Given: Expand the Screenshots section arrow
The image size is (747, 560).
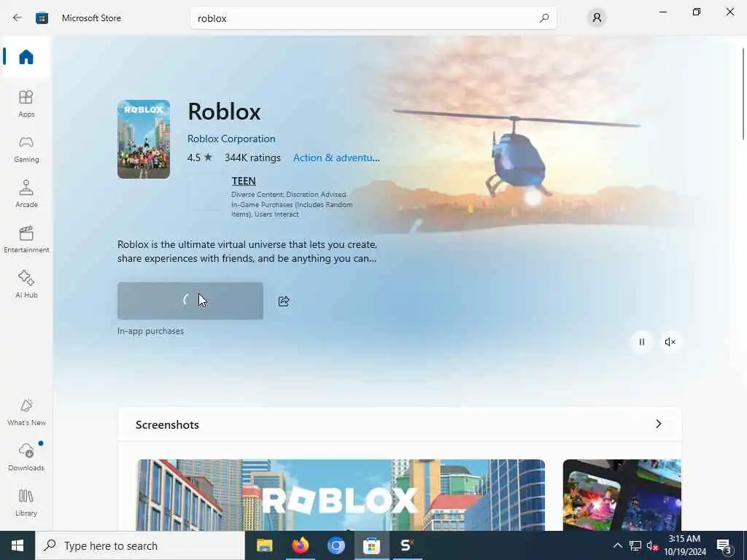Looking at the screenshot, I should point(659,424).
